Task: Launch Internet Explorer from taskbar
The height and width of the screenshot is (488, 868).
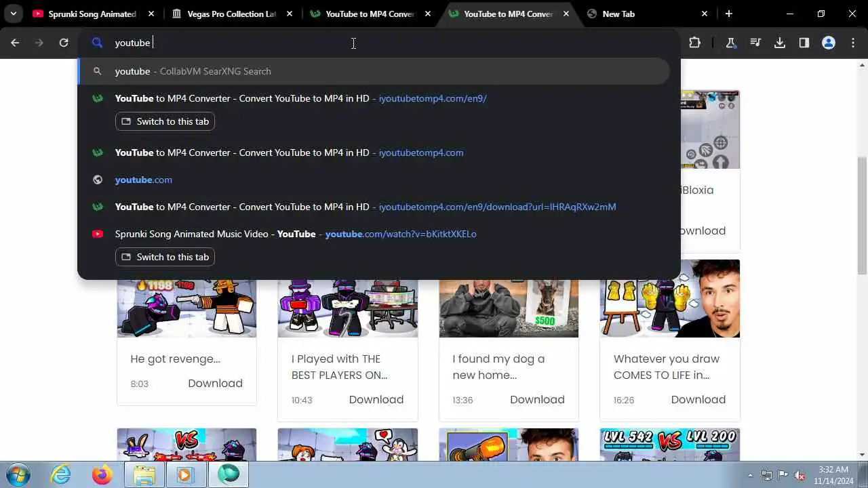Action: [61, 474]
